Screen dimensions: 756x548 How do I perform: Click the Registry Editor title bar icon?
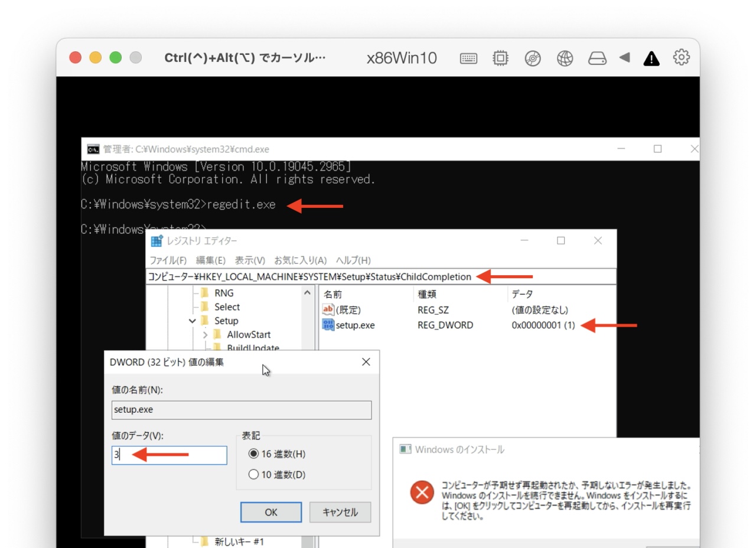click(157, 241)
